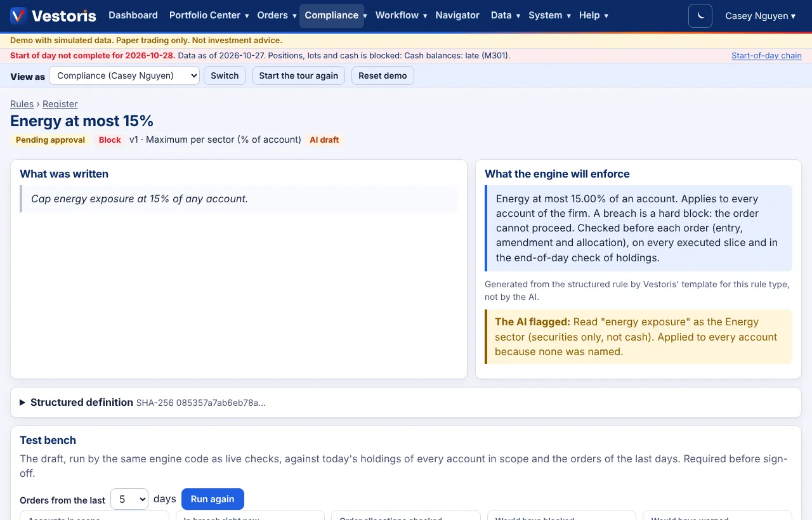Click Start the tour again
Screen dimensions: 812x520
[x=299, y=75]
